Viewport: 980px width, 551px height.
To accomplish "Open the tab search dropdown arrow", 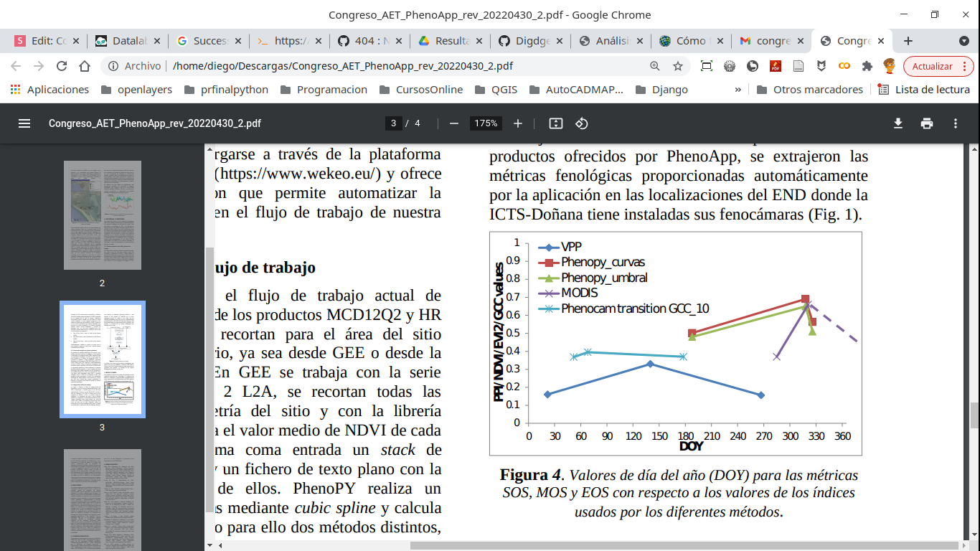I will (964, 41).
